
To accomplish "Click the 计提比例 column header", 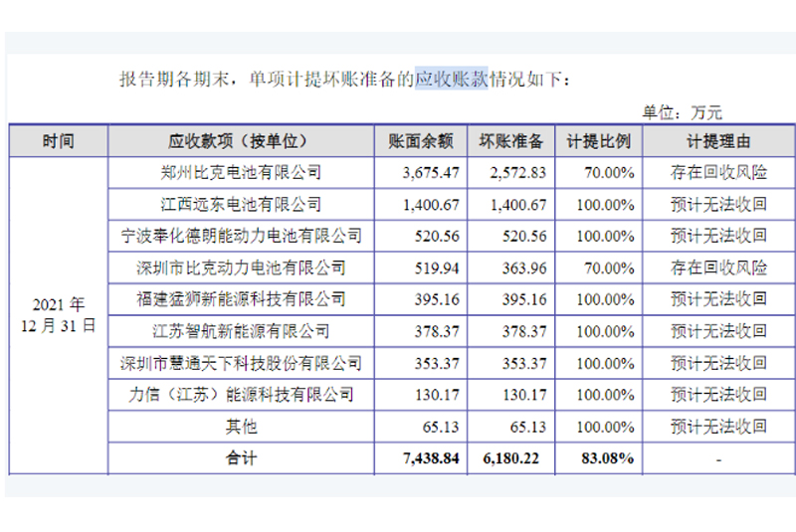I will (x=599, y=141).
